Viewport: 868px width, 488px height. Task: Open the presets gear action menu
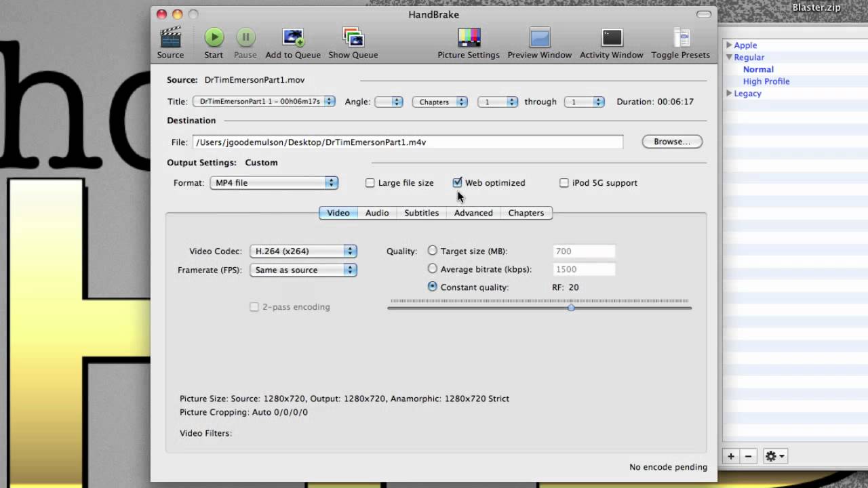tap(774, 456)
